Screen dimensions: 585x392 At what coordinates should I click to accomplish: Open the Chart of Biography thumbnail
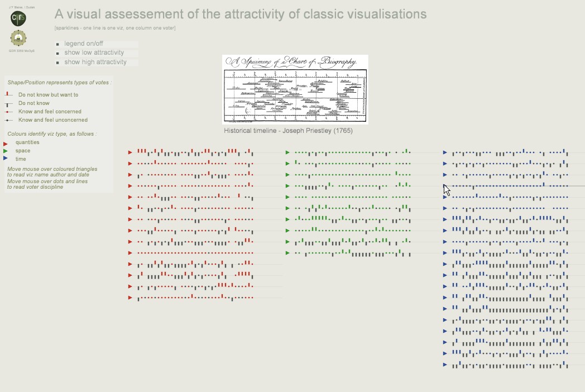[295, 89]
